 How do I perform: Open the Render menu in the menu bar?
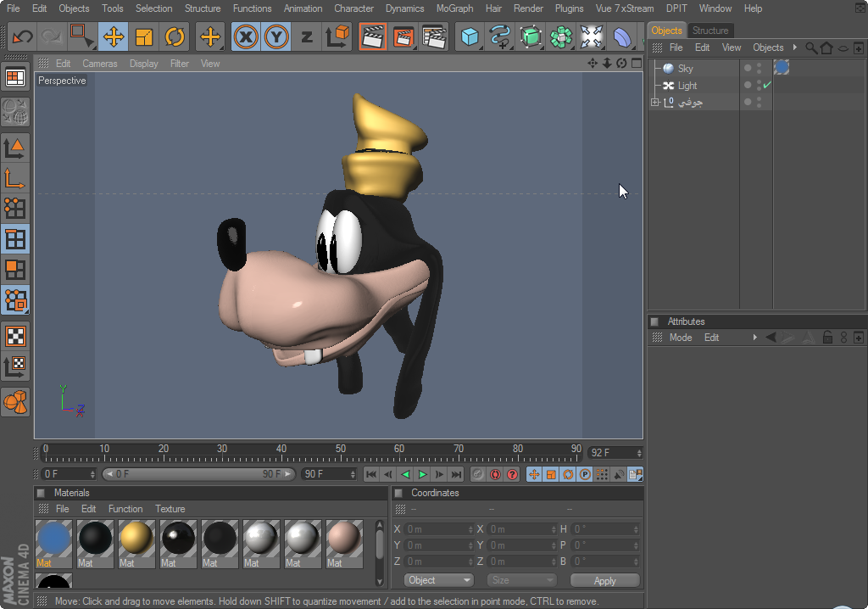tap(528, 8)
